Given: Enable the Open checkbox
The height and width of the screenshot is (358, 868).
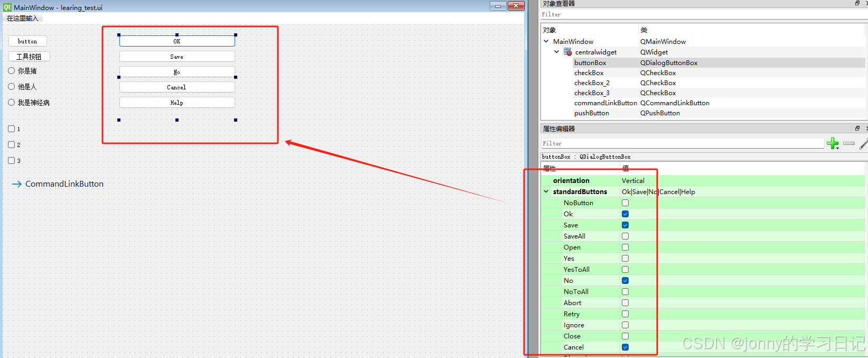Looking at the screenshot, I should 625,247.
